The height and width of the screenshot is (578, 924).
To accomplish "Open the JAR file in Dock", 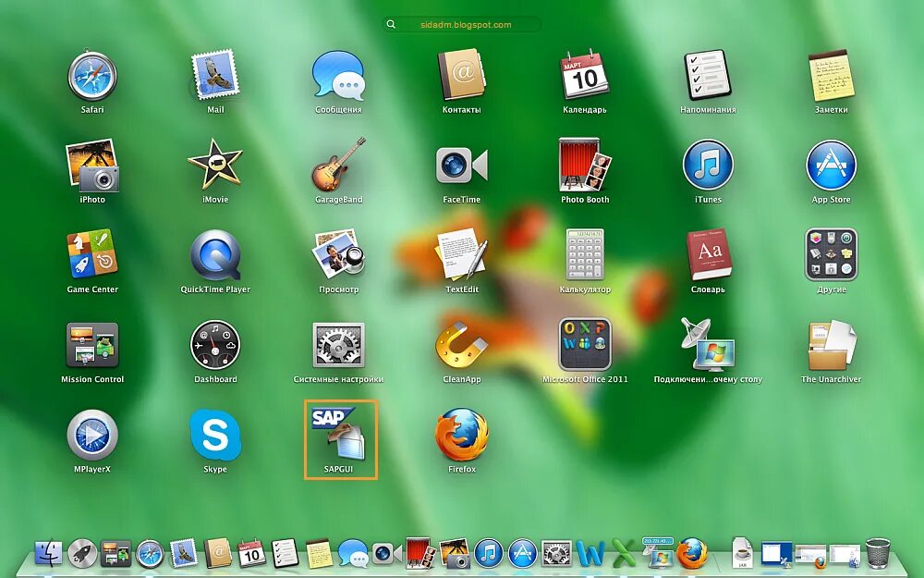I will (742, 554).
